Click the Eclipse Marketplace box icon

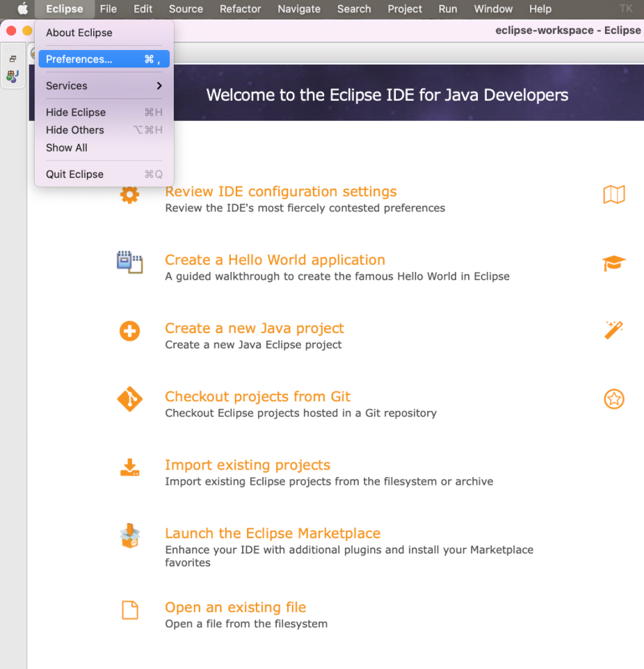pyautogui.click(x=130, y=536)
